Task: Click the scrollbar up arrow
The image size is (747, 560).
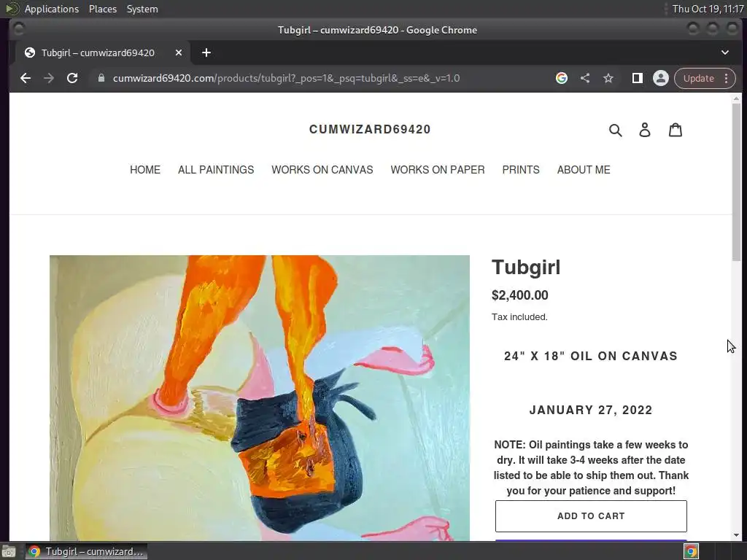Action: [737, 98]
